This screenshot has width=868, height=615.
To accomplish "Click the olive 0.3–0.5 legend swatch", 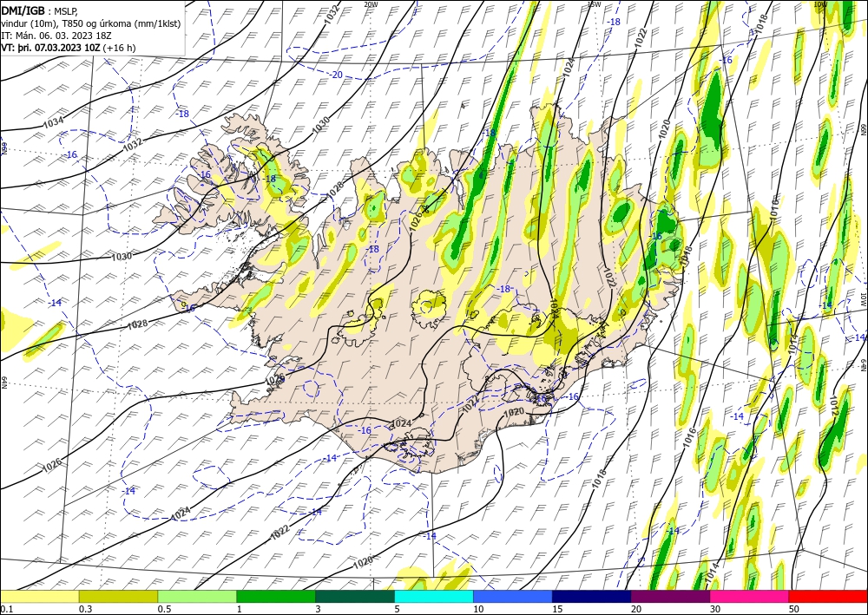I will [x=118, y=596].
